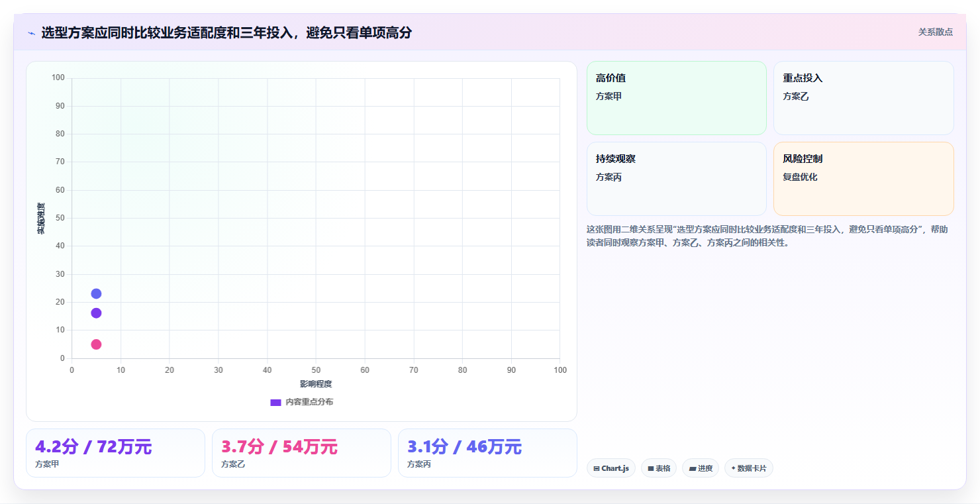Click the 方案甲 label under 4.2分
This screenshot has height=504, width=980.
click(47, 464)
